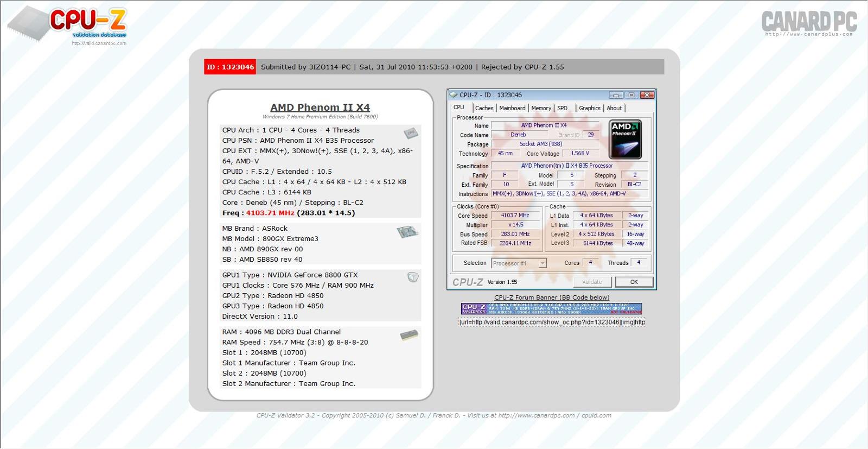Click the CPU-Z Validator 3.2 copyright footer
Viewport: 868px width, 449px height.
434,415
